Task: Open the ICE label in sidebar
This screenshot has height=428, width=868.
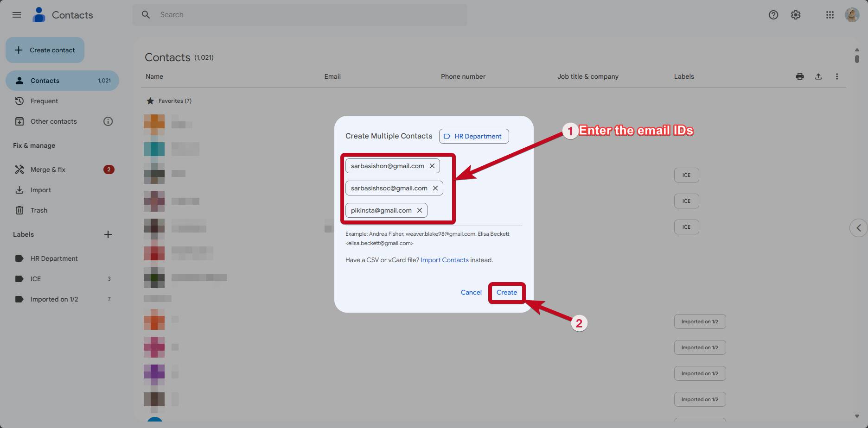Action: pyautogui.click(x=62, y=279)
